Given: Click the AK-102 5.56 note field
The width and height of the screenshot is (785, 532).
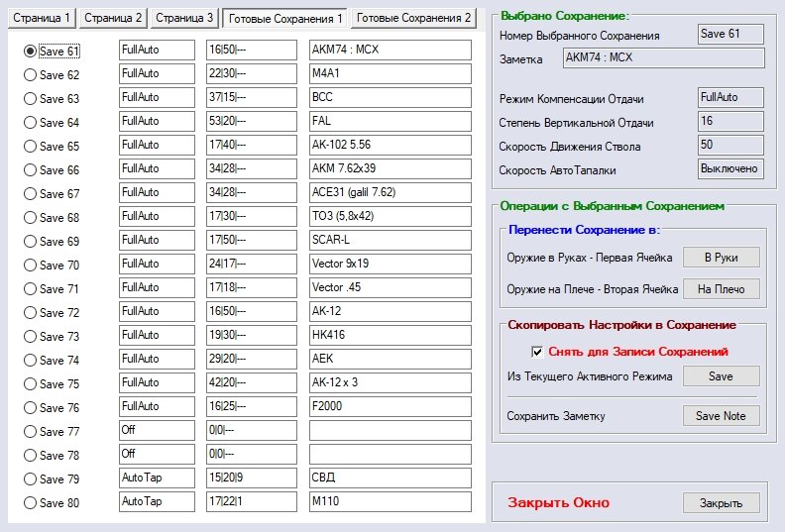Looking at the screenshot, I should click(x=391, y=146).
